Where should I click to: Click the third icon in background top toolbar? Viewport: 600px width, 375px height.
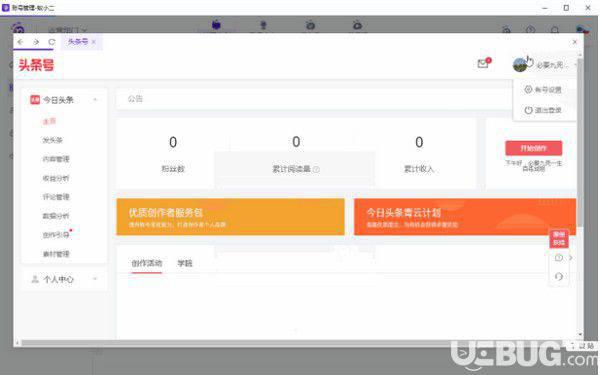pos(310,25)
